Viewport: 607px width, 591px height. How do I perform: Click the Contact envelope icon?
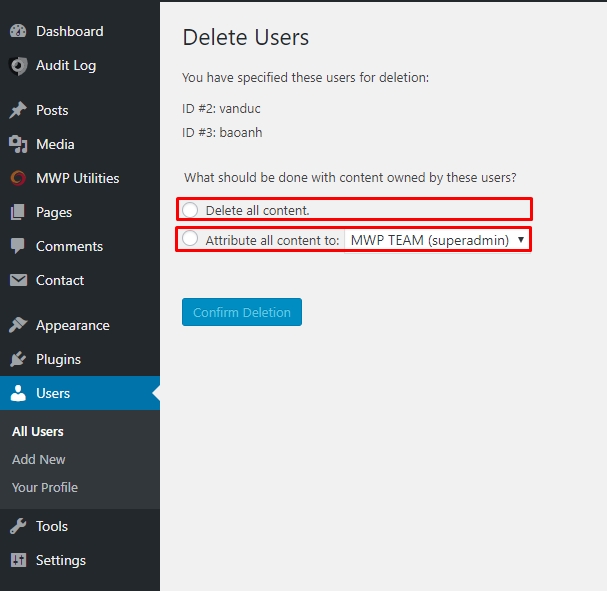(x=18, y=280)
